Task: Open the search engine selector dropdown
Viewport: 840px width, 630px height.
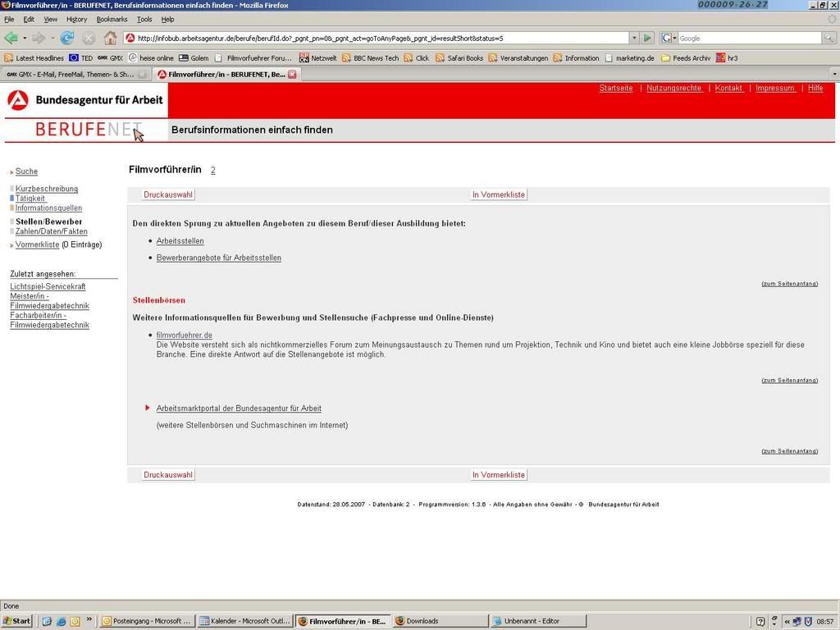Action: (x=669, y=38)
